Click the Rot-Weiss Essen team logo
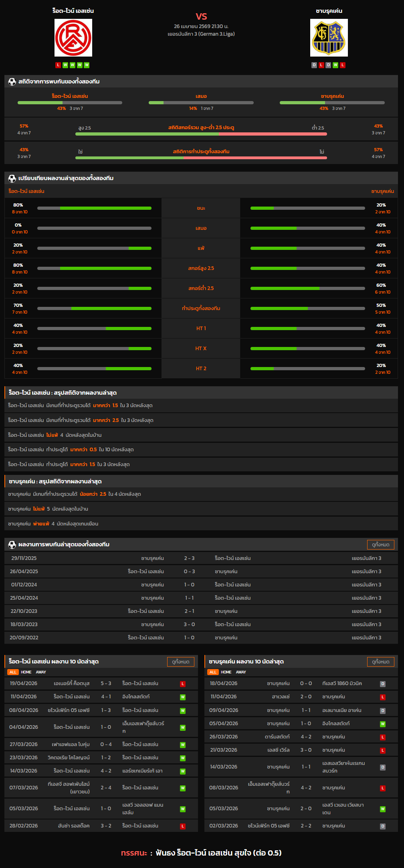The width and height of the screenshot is (404, 868). tap(73, 38)
